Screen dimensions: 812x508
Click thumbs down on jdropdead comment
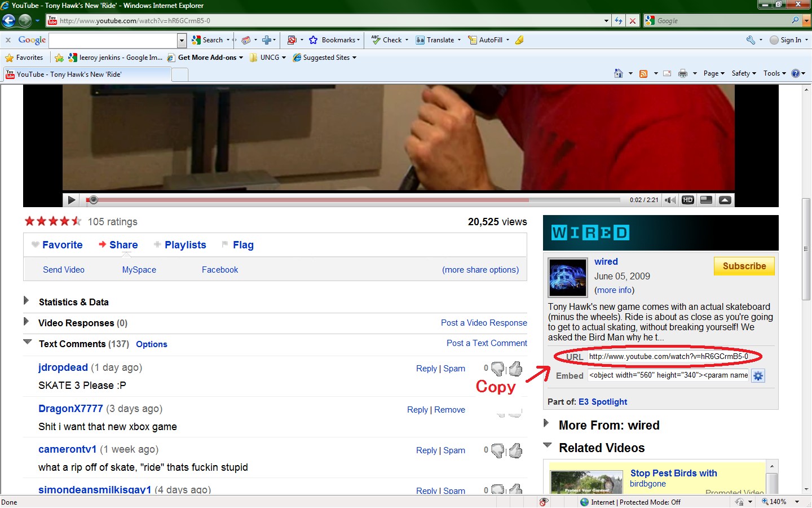coord(498,369)
